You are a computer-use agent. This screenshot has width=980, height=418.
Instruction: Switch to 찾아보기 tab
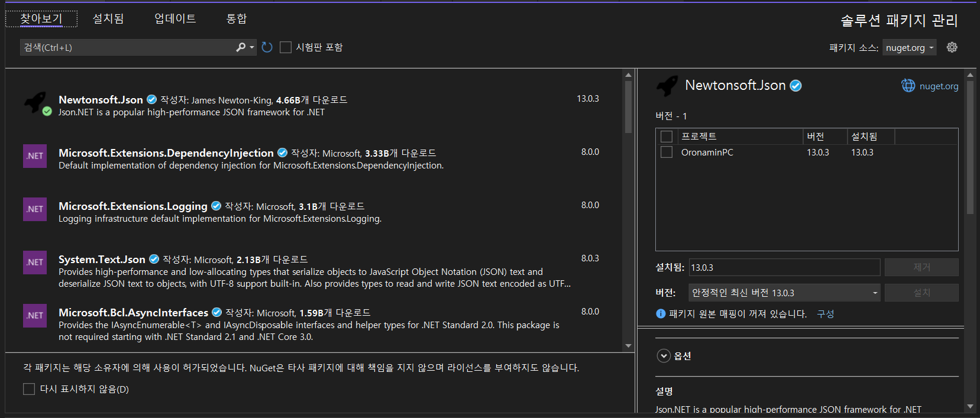coord(41,19)
